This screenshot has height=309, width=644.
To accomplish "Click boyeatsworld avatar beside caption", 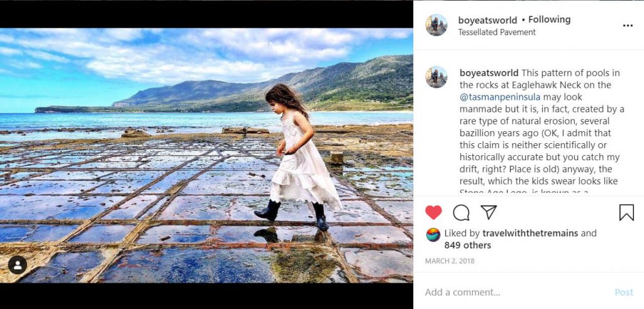I will click(436, 77).
